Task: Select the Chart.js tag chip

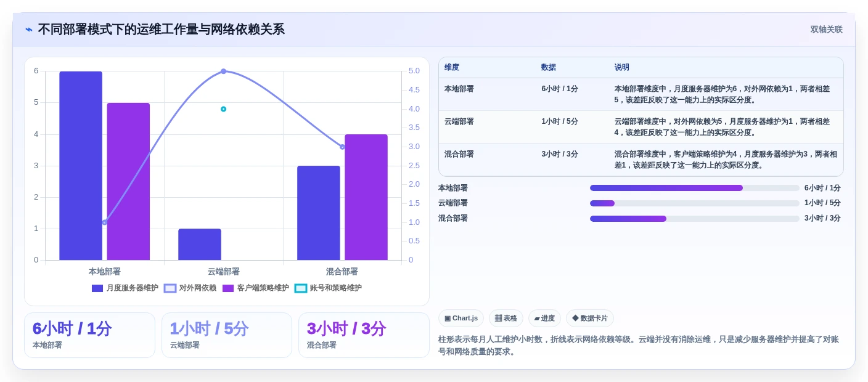Action: (461, 318)
